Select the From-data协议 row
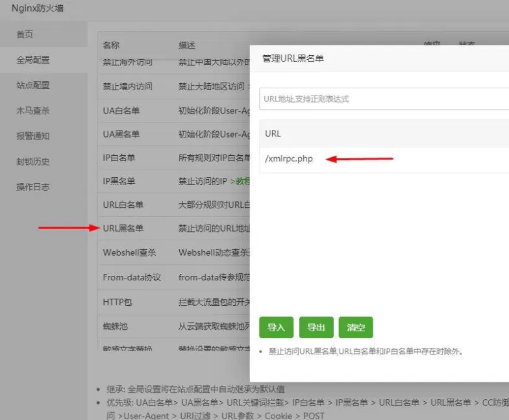The image size is (509, 420). [x=132, y=277]
